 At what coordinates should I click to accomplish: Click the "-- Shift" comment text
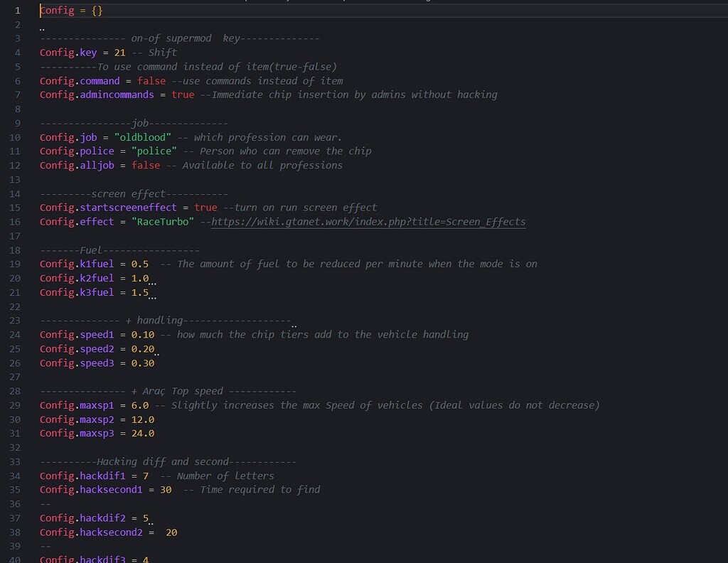click(x=154, y=53)
